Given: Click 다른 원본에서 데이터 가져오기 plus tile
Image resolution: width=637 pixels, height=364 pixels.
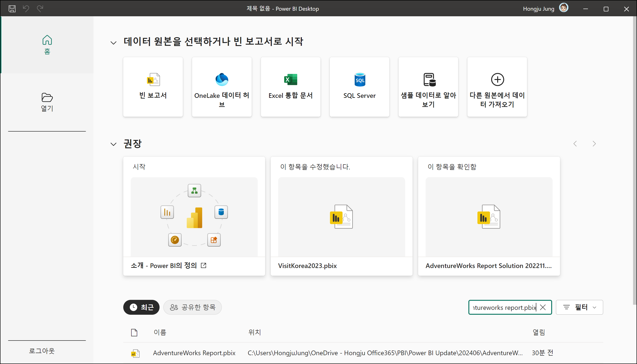Looking at the screenshot, I should (497, 87).
